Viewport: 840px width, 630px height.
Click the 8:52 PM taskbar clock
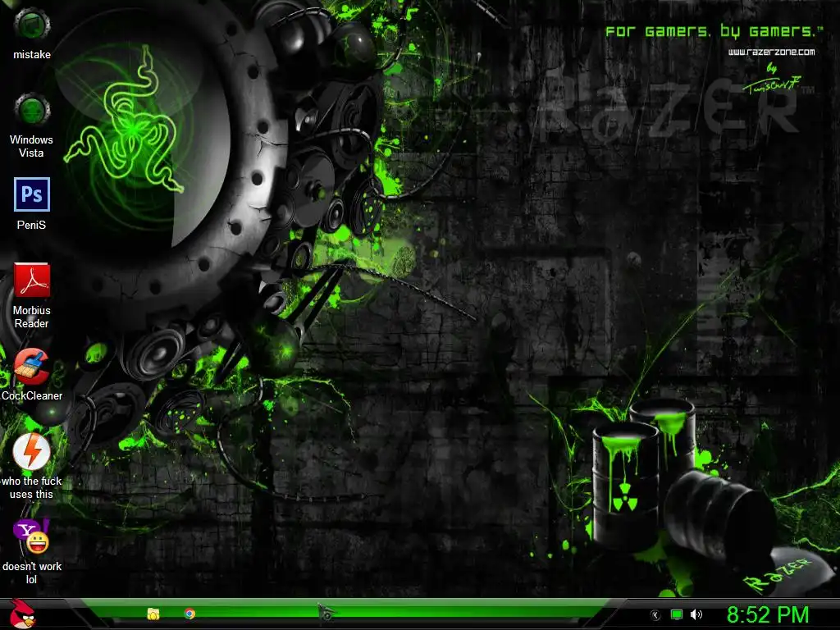[x=767, y=614]
